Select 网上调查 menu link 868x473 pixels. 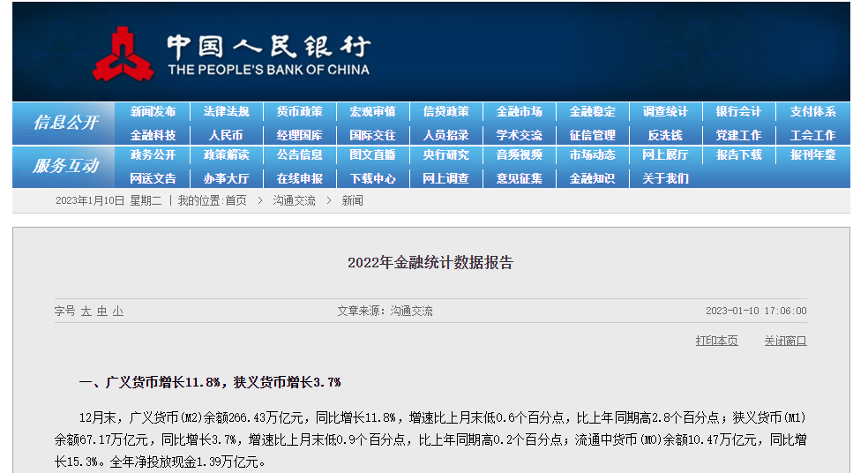pos(445,178)
